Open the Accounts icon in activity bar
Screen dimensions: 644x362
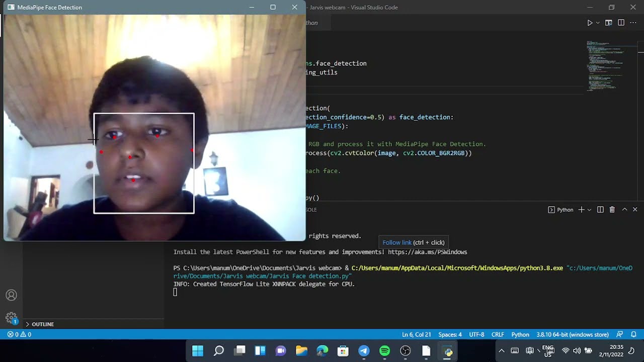(11, 295)
